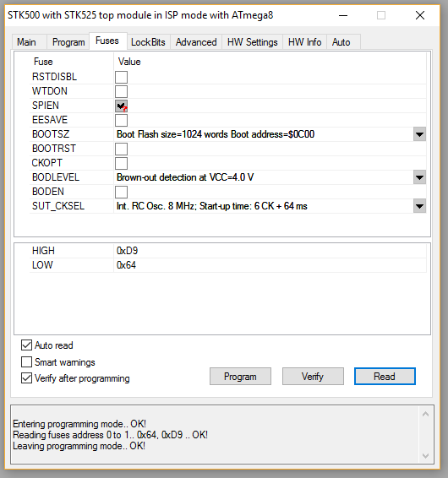Expand the SUT_CKSEL oscillator dropdown
Image resolution: width=448 pixels, height=478 pixels.
click(x=419, y=206)
